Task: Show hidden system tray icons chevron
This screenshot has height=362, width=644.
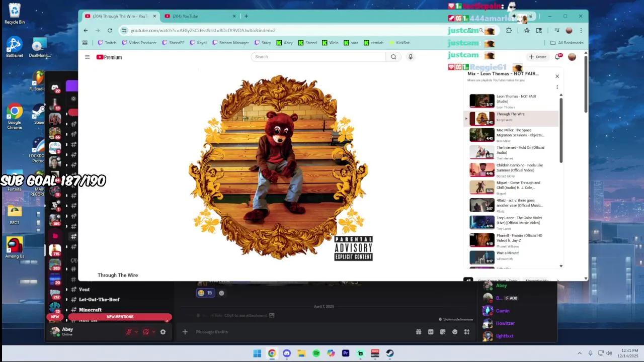Action: pyautogui.click(x=580, y=353)
